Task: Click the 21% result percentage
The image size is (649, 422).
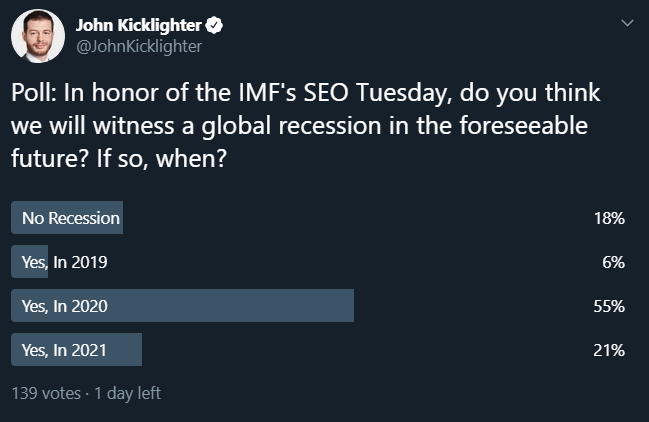Action: 609,350
